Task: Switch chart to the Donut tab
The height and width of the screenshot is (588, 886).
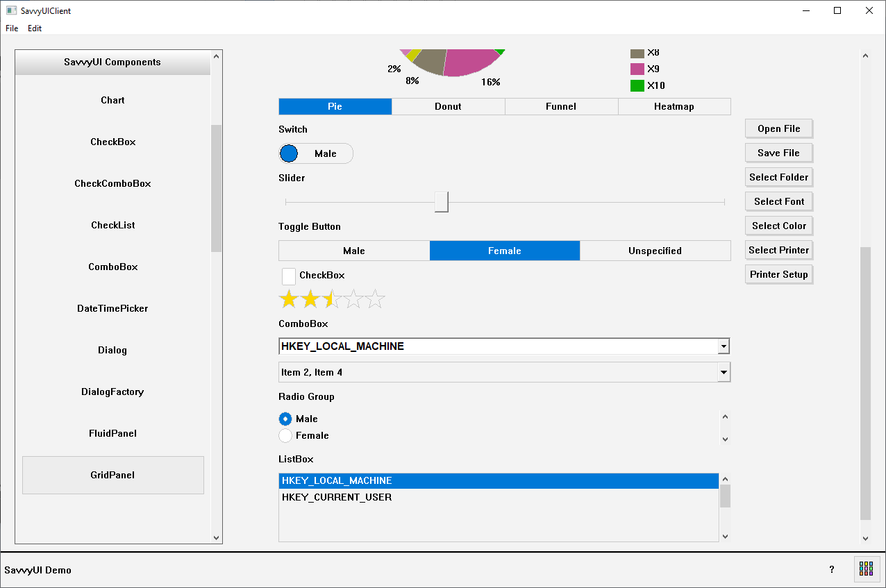Action: tap(448, 106)
